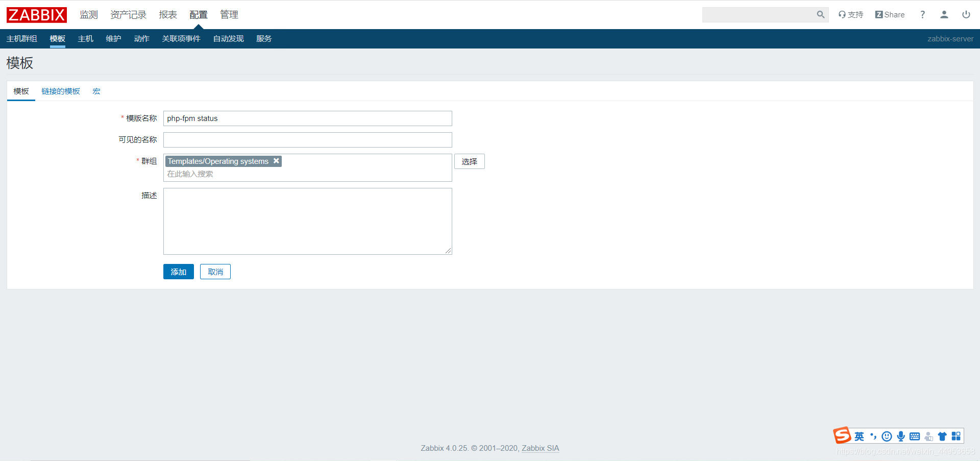Go to 服务 submenu

click(x=264, y=39)
